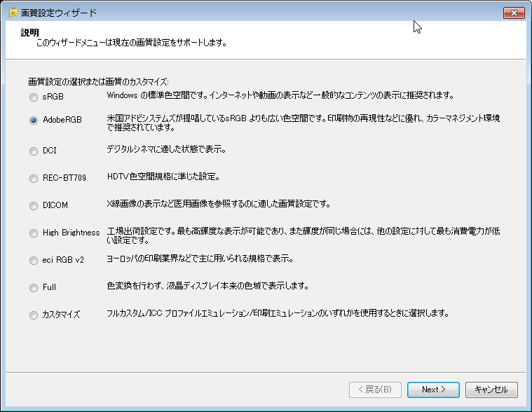The width and height of the screenshot is (532, 412).
Task: Pick the REC-BT709 radio button
Action: point(34,179)
